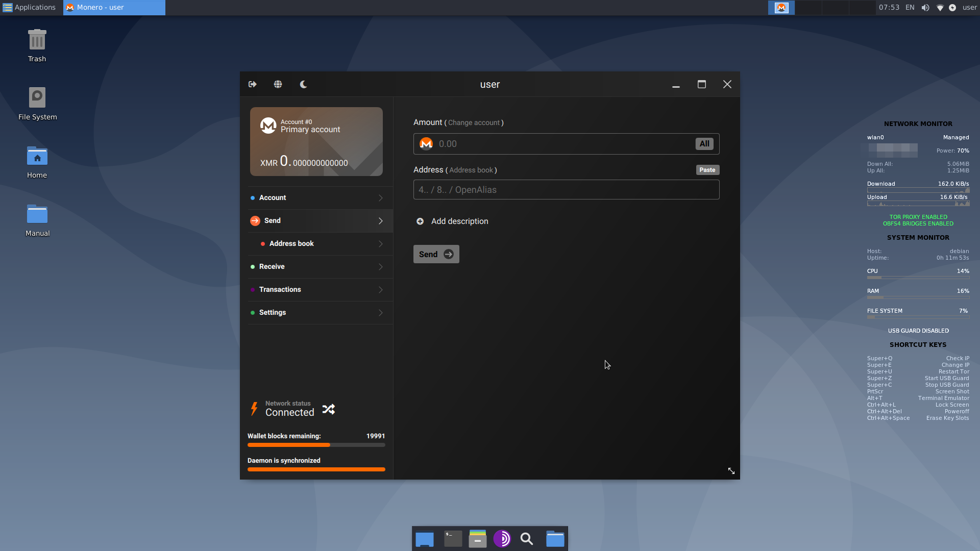Open the dock search magnifier icon
This screenshot has width=980, height=551.
point(527,539)
